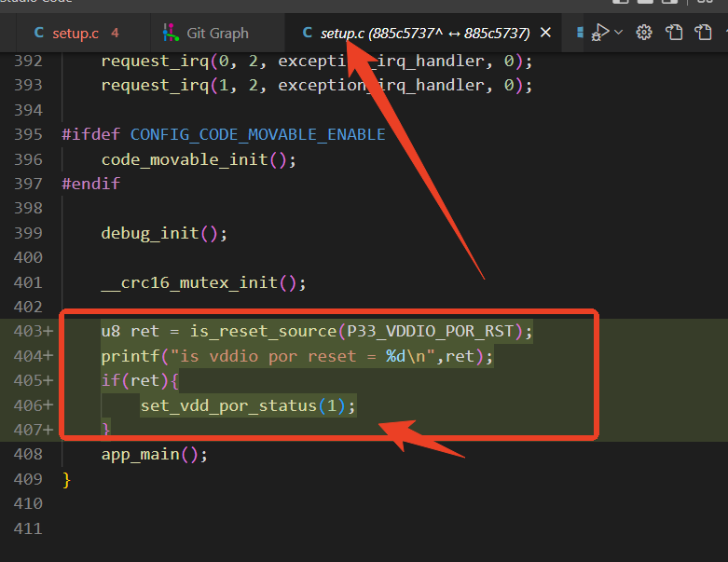Screen dimensions: 728x562
Task: Click the code_movable_init(); call
Action: click(199, 159)
